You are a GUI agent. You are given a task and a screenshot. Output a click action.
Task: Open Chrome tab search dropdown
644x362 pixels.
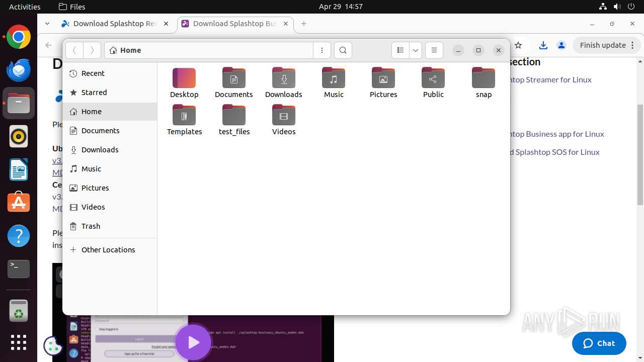tap(47, 24)
